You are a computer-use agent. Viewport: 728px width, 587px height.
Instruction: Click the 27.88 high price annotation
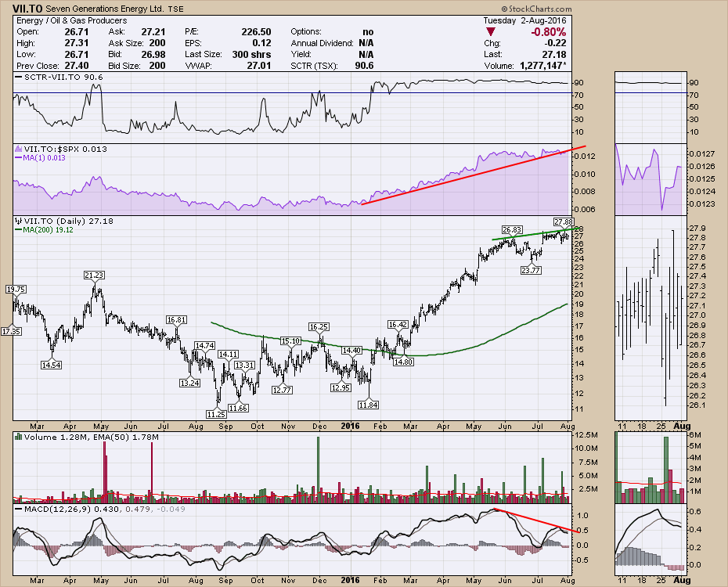(x=564, y=221)
